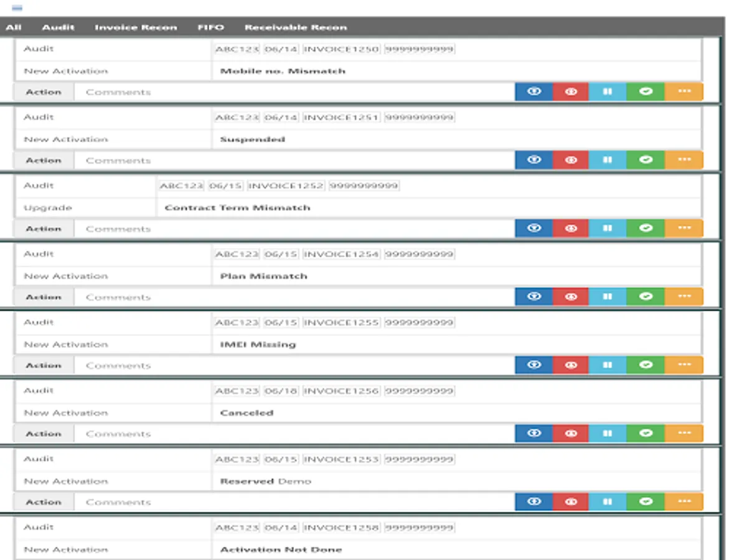Click the INVOICE1258 tag
Viewport: 747px width, 560px height.
tap(341, 528)
